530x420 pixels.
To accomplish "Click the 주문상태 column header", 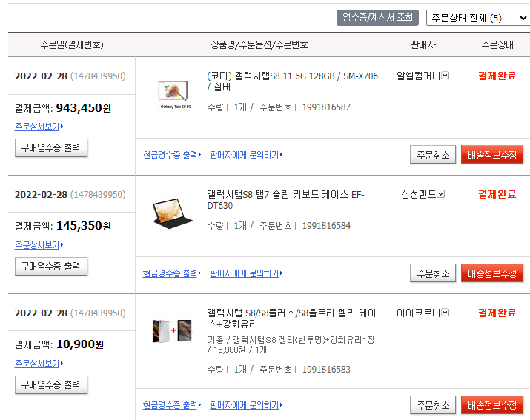I will [497, 44].
